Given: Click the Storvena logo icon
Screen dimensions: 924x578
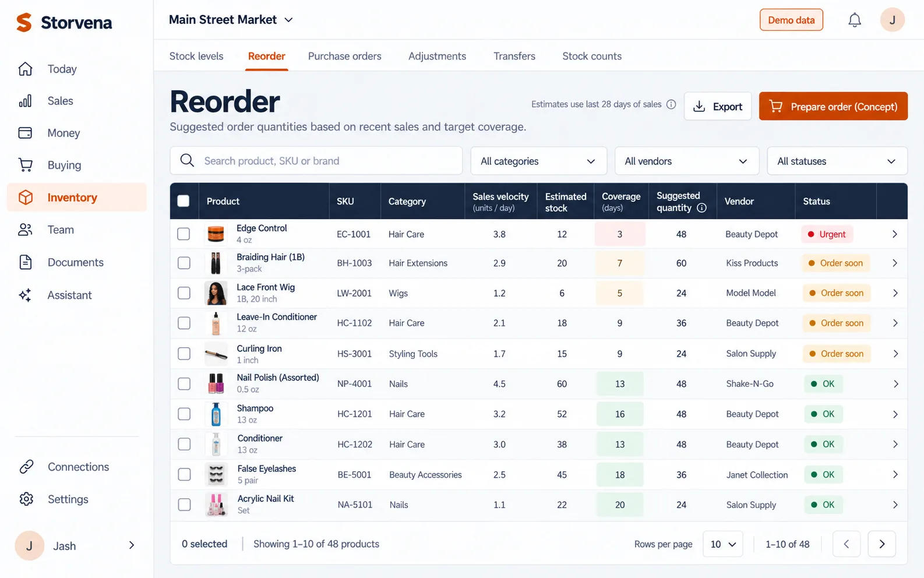Looking at the screenshot, I should [24, 23].
